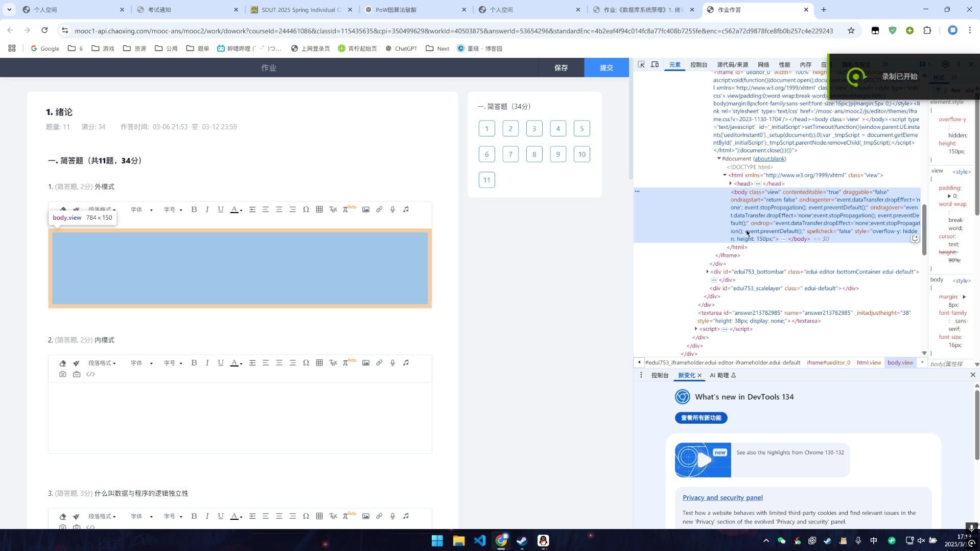This screenshot has height=551, width=980.
Task: Select the format painter in question 2 toolbar
Action: tap(76, 363)
